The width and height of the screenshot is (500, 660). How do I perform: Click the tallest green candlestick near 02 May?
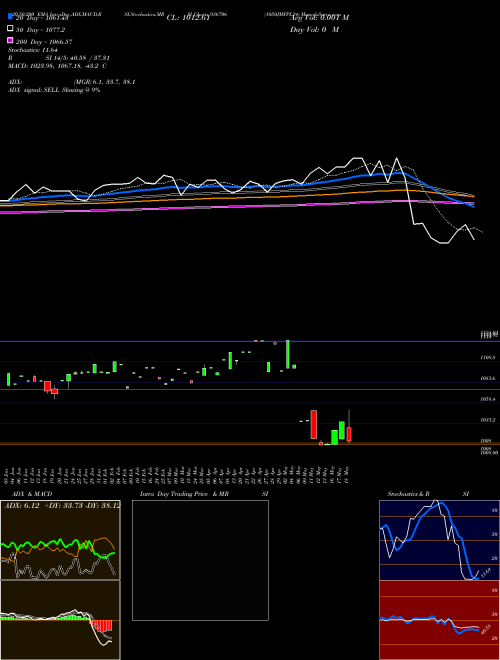(x=288, y=354)
